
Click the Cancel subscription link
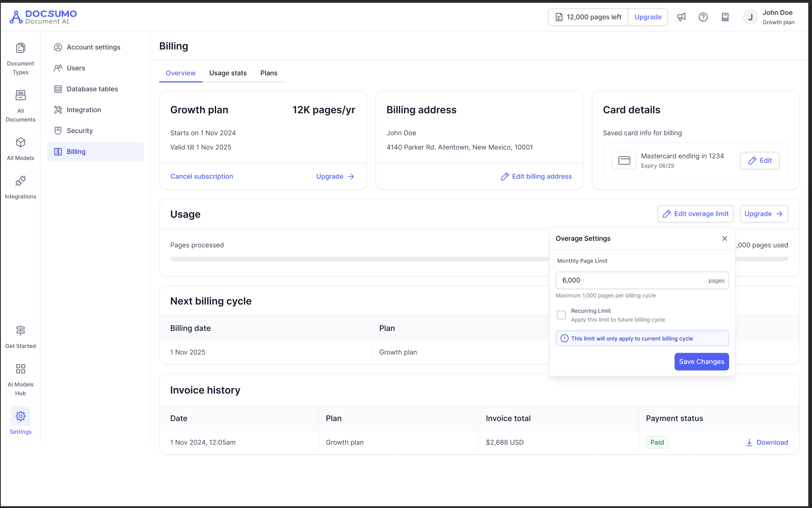[202, 177]
